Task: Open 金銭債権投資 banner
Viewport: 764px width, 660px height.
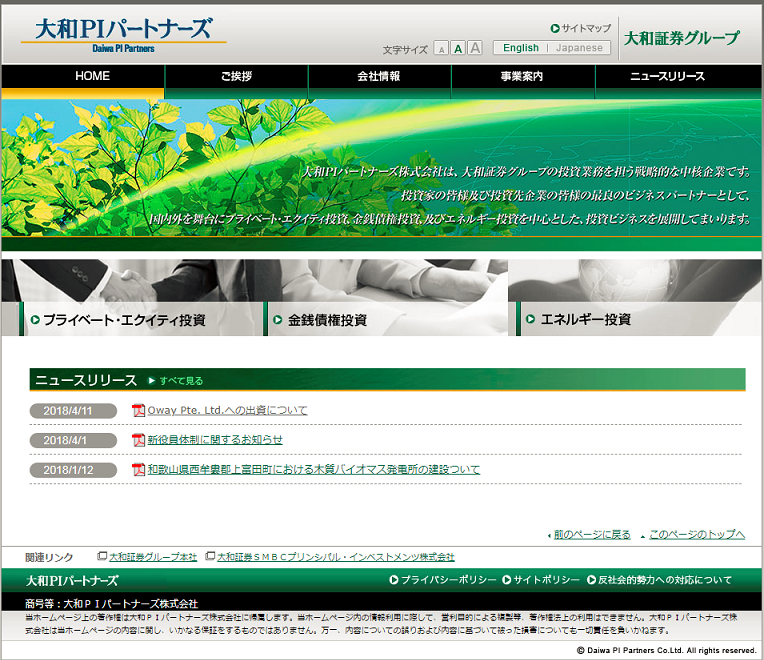Action: coord(385,298)
